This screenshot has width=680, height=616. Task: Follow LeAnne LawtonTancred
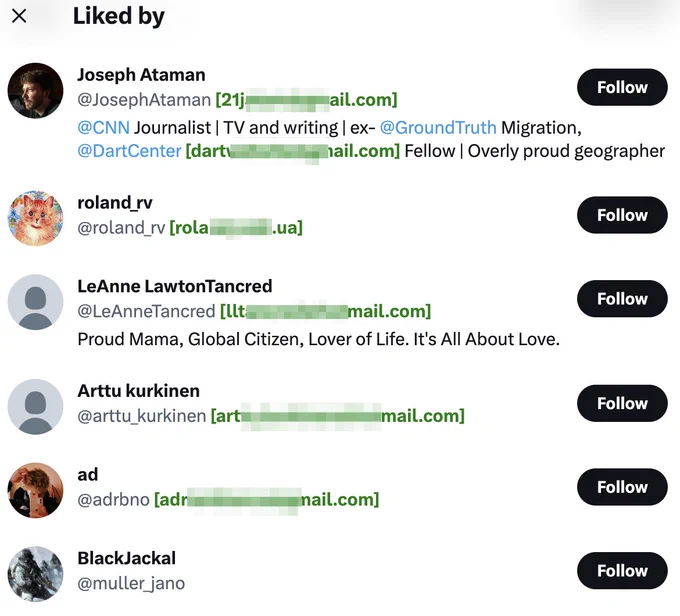(622, 299)
